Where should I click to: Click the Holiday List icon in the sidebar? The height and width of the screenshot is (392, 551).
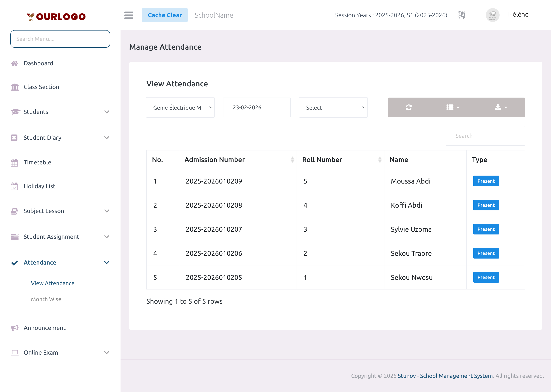[x=14, y=186]
